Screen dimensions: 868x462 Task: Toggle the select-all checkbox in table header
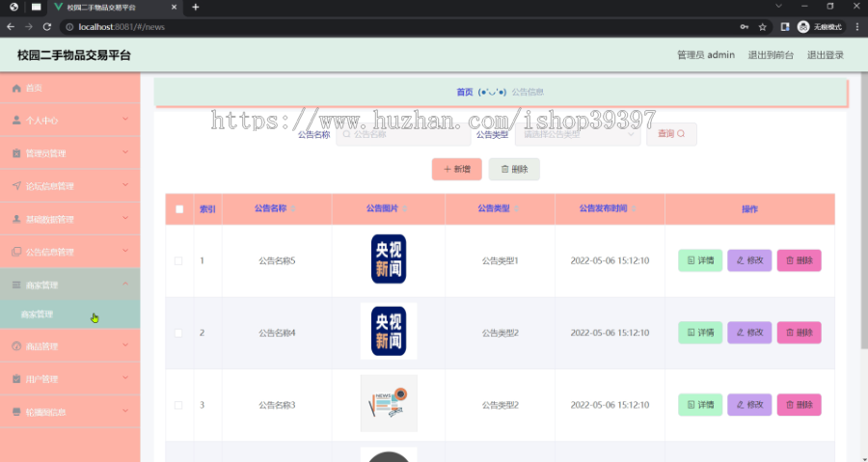[x=179, y=209]
